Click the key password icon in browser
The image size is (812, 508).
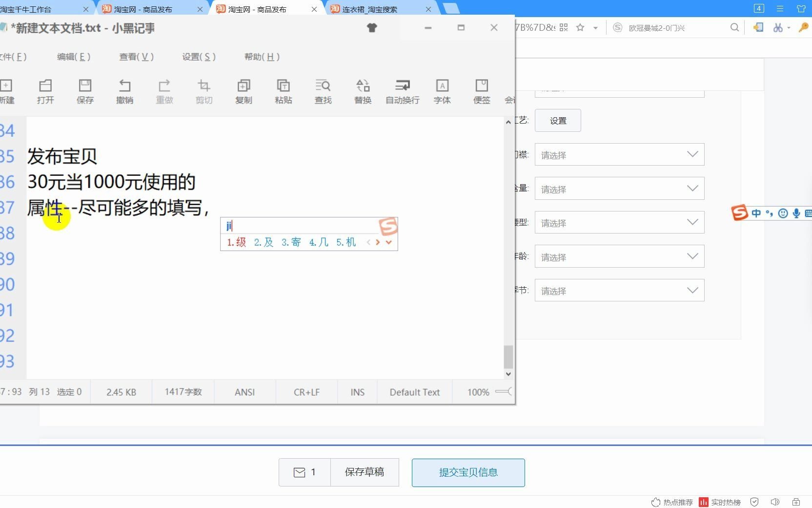pyautogui.click(x=803, y=28)
